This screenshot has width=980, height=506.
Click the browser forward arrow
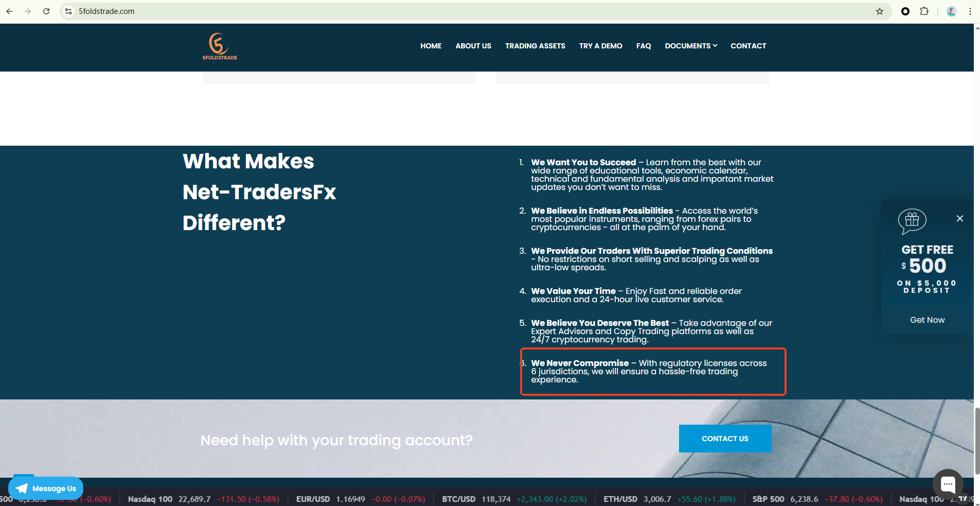pos(28,11)
